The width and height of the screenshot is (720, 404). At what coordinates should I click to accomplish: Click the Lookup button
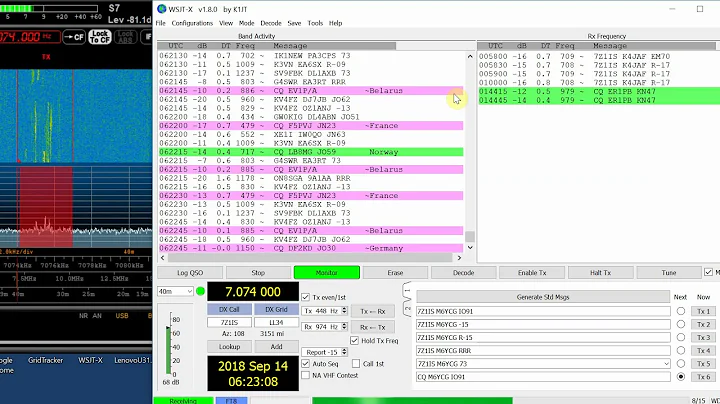[x=229, y=347]
